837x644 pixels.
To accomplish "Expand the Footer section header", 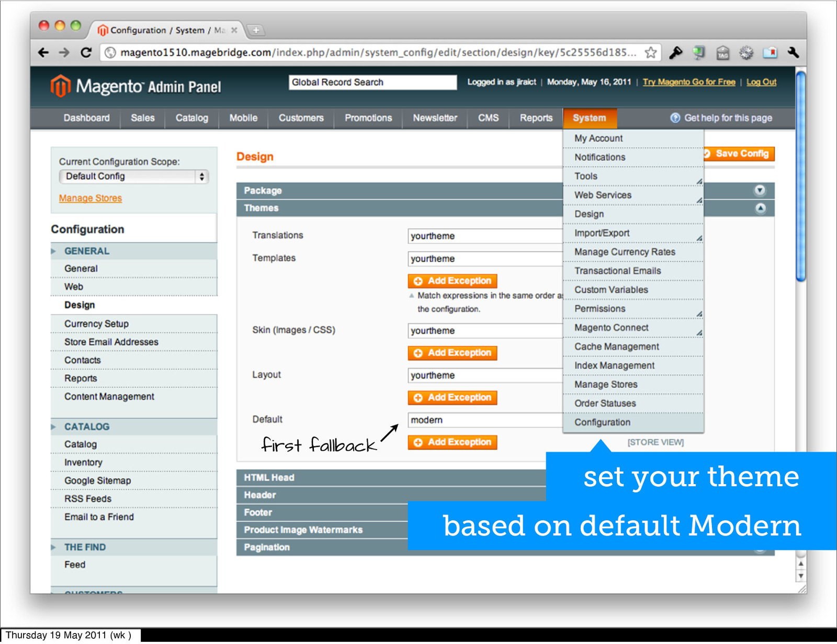I will click(322, 513).
